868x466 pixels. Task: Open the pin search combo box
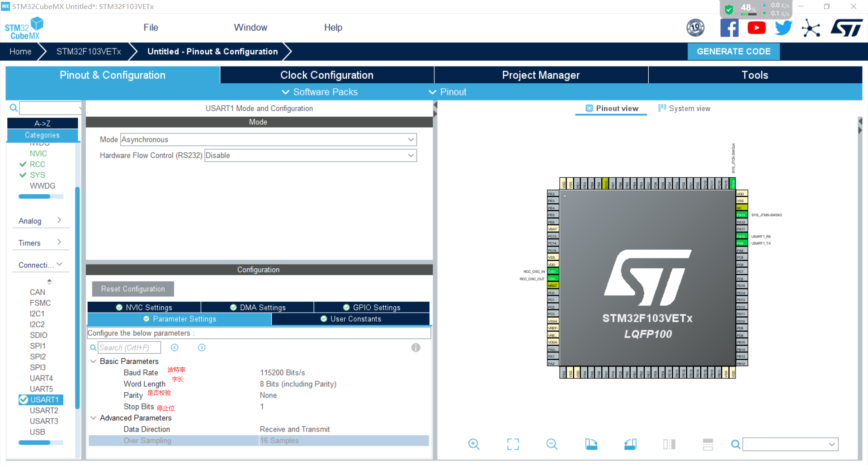(x=791, y=444)
